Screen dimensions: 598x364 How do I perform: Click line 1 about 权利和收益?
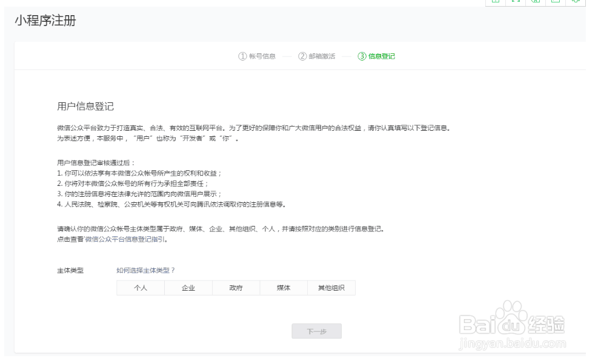[139, 173]
